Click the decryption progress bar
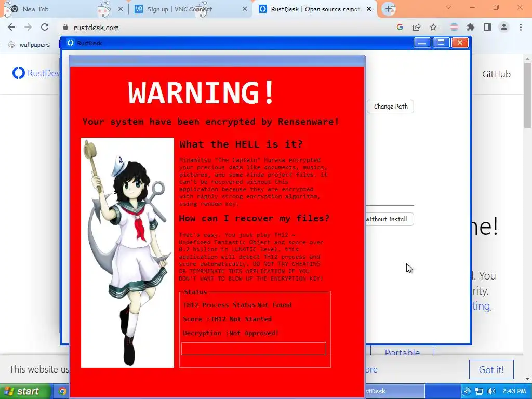The image size is (532, 399). pos(254,349)
